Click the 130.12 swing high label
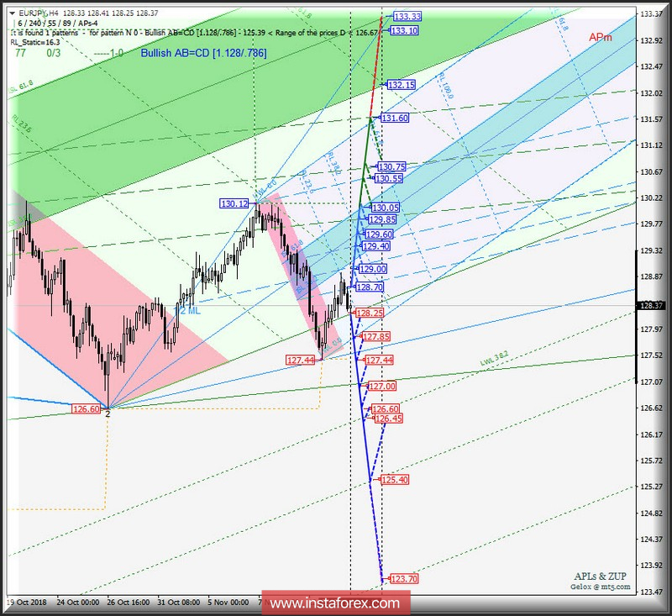Screen dimensions: 672x616 (x=234, y=203)
